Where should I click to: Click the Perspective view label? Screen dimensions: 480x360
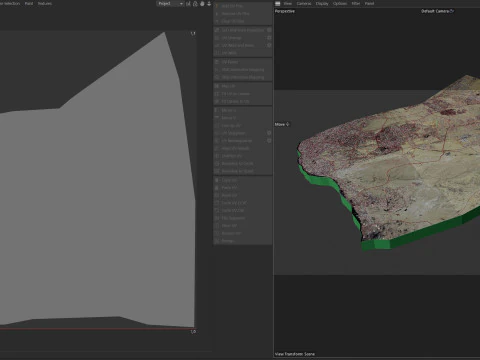point(285,11)
